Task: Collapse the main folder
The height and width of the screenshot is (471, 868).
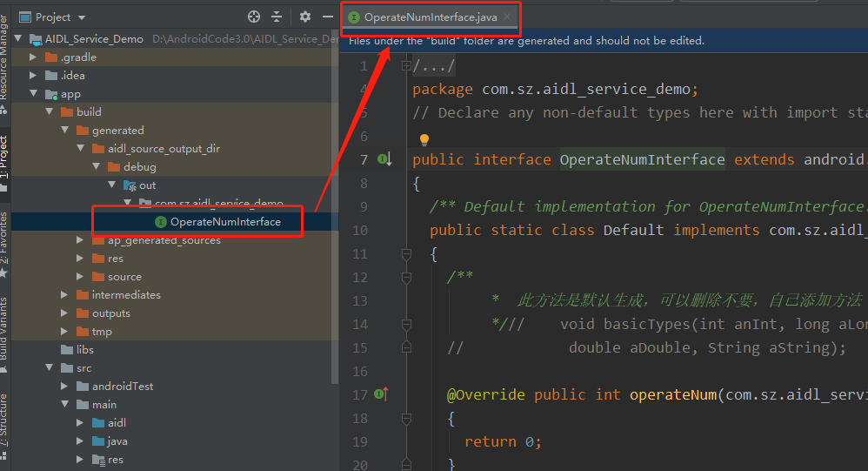Action: click(64, 405)
